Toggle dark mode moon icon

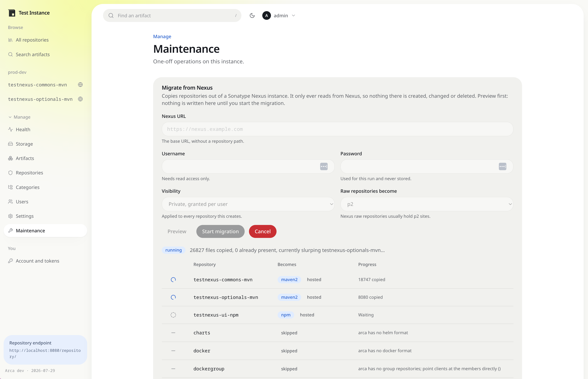[252, 15]
